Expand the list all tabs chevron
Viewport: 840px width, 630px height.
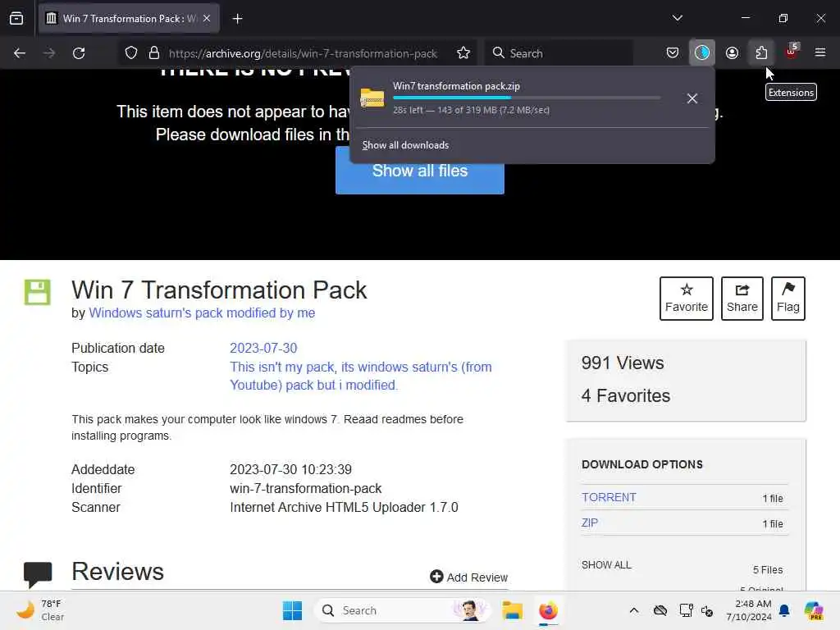pyautogui.click(x=677, y=18)
